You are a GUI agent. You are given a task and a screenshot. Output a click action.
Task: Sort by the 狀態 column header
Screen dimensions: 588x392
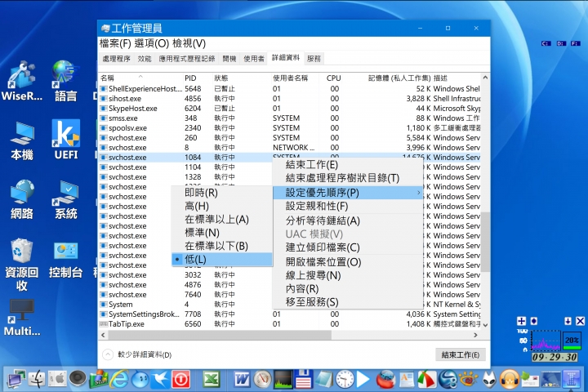(221, 78)
